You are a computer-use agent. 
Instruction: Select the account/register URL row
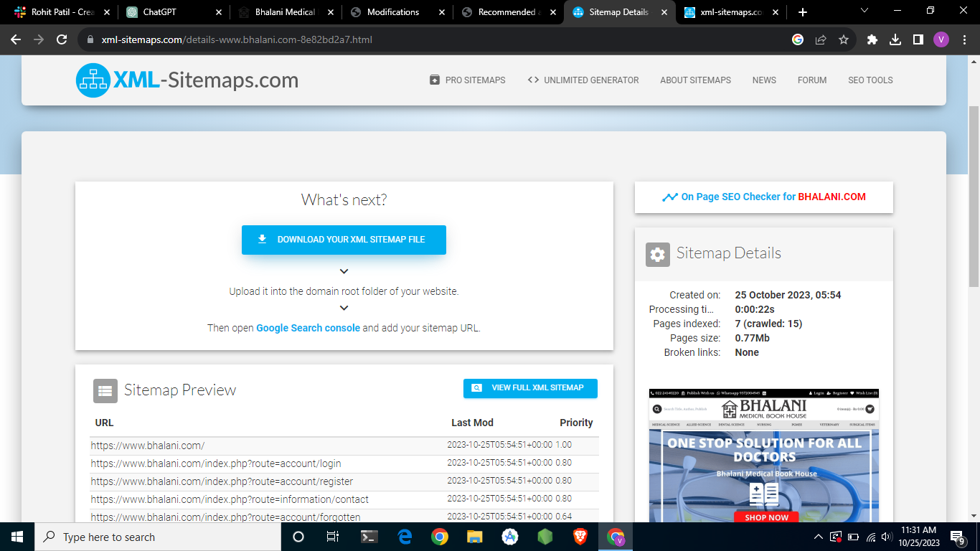(344, 481)
